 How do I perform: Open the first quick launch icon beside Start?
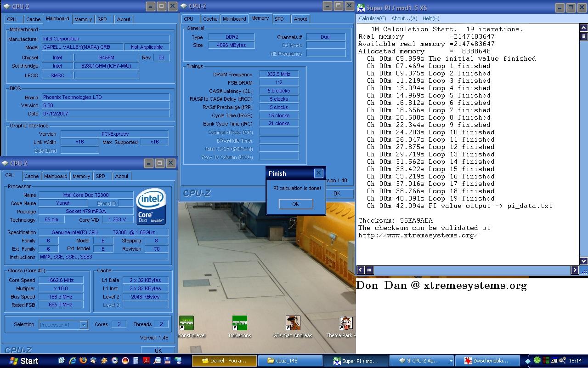(x=61, y=360)
